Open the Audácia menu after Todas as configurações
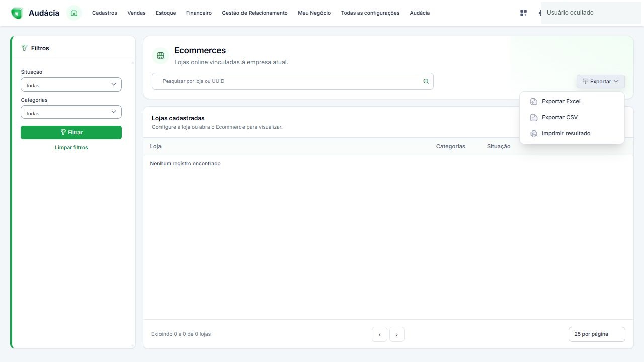The width and height of the screenshot is (644, 362). point(420,13)
